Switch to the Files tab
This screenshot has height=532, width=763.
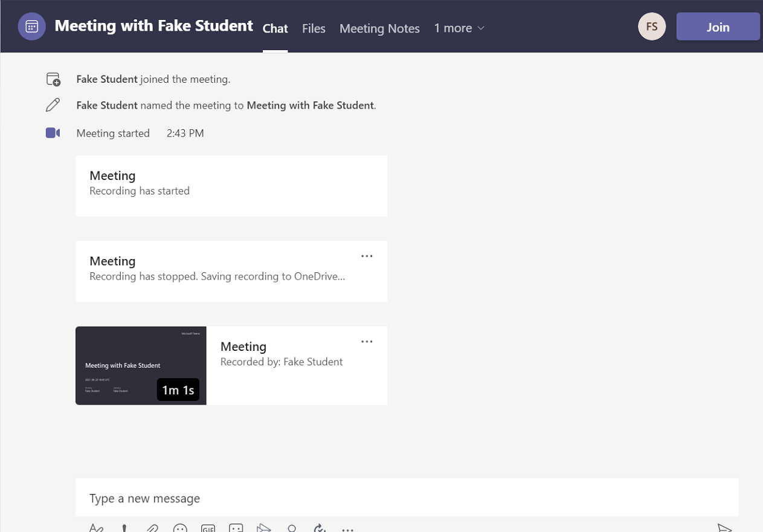pyautogui.click(x=314, y=28)
